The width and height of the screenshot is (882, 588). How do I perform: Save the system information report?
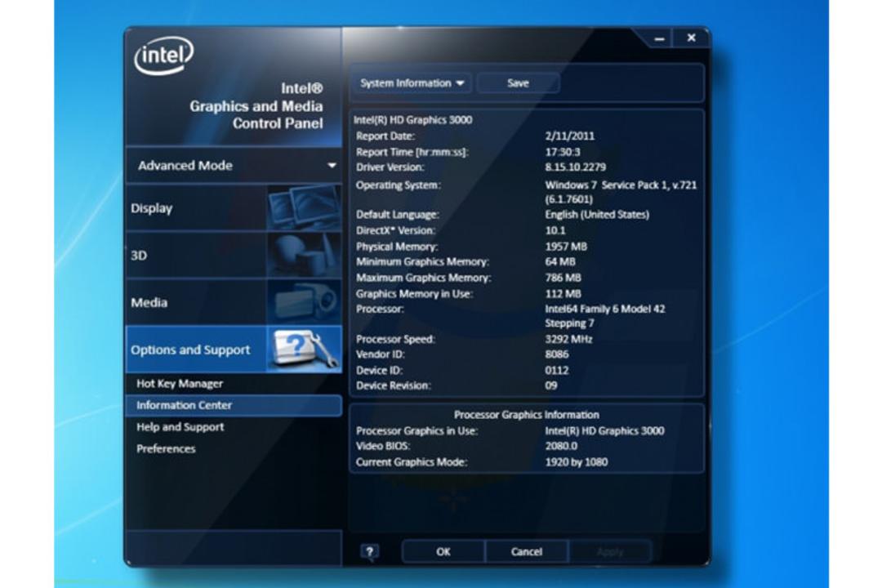point(518,83)
